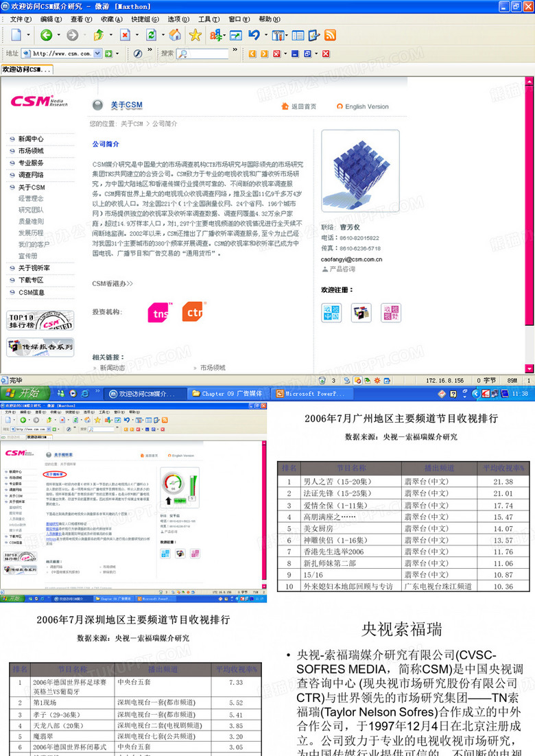535x756 pixels.
Task: Click the Flash filter icon on the address row
Action: pyautogui.click(x=138, y=54)
